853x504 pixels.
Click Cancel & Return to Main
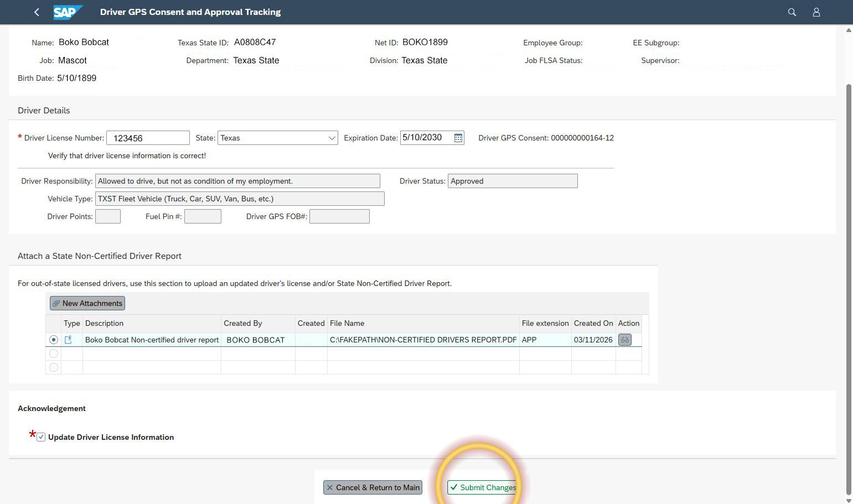(x=373, y=487)
